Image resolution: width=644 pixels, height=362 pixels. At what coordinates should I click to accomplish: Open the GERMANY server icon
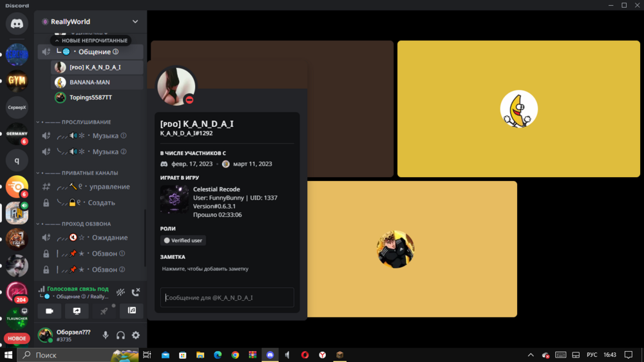coord(17,133)
